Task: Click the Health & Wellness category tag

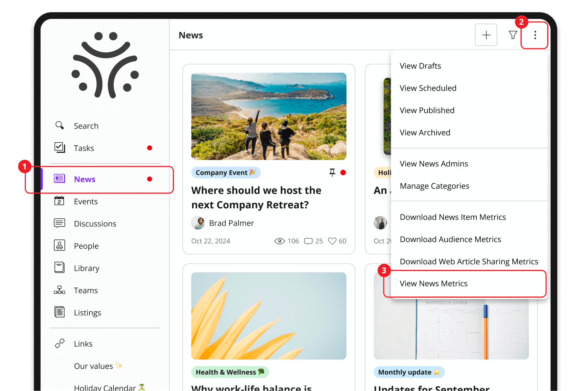Action: click(x=230, y=372)
